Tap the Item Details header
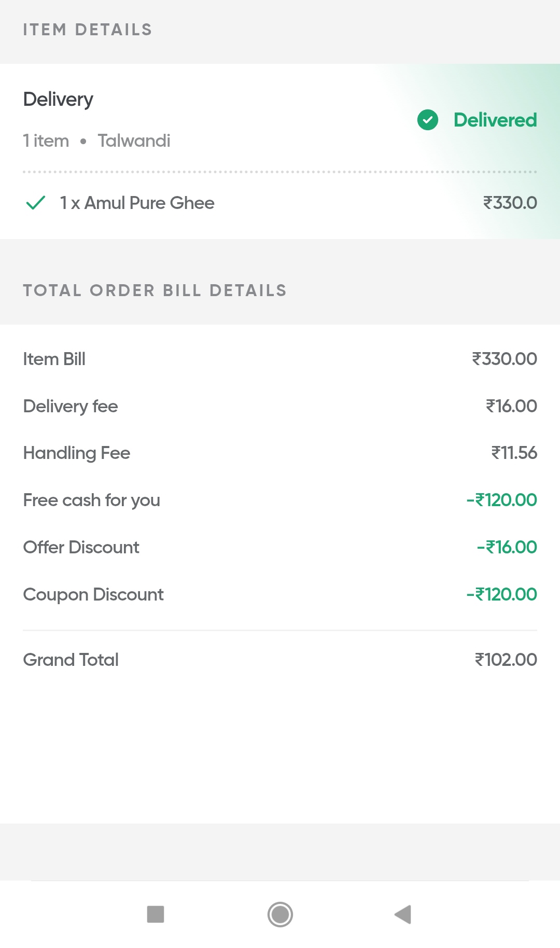Viewport: 560px width, 948px height. [x=88, y=30]
